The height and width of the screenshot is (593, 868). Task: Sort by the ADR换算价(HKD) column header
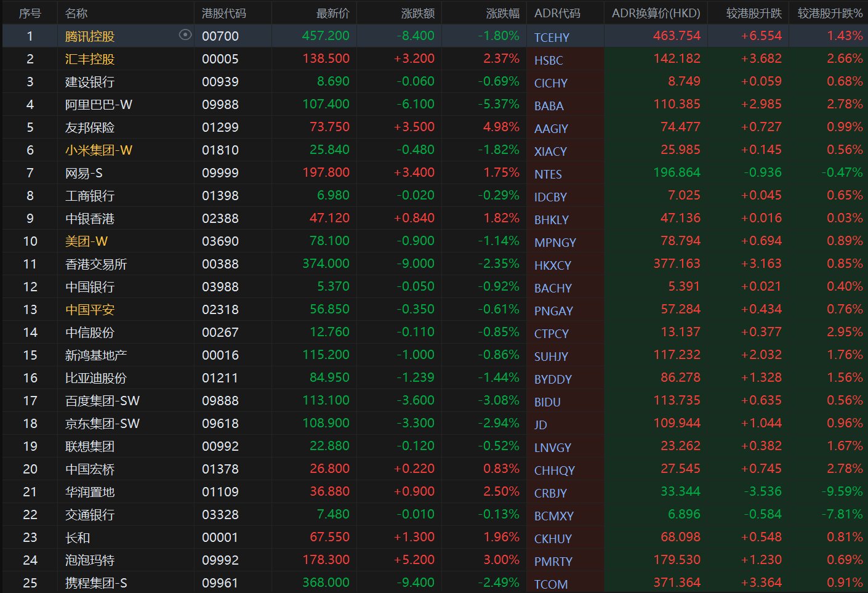pos(656,13)
